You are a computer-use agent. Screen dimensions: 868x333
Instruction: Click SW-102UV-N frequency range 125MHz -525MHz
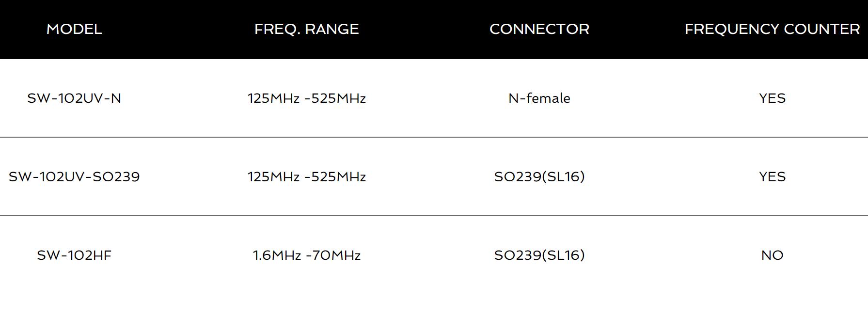point(307,98)
